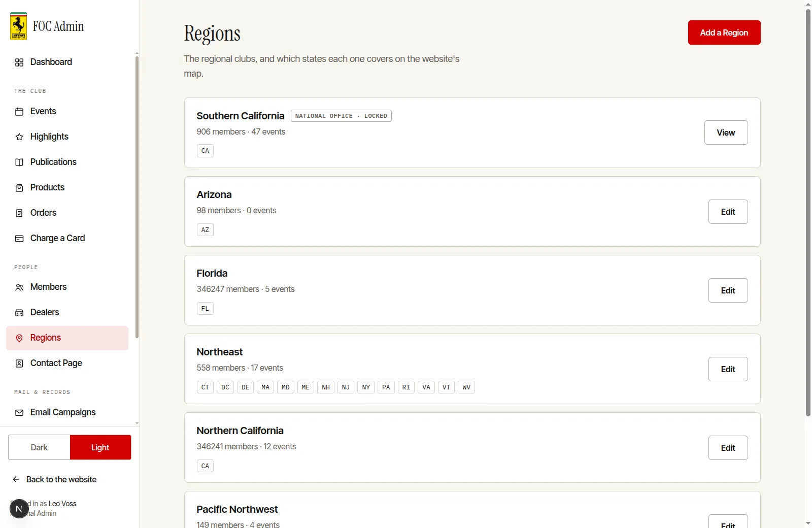Image resolution: width=812 pixels, height=528 pixels.
Task: Click the FL state tag
Action: pos(205,309)
